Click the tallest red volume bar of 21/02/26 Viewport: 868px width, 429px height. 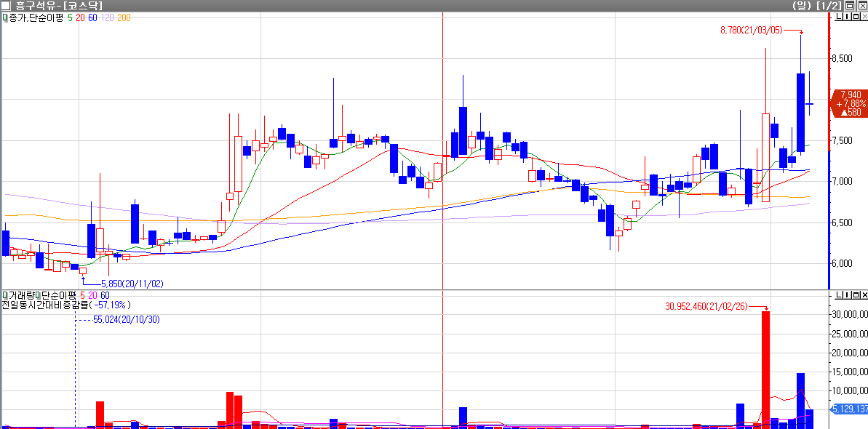pyautogui.click(x=765, y=369)
